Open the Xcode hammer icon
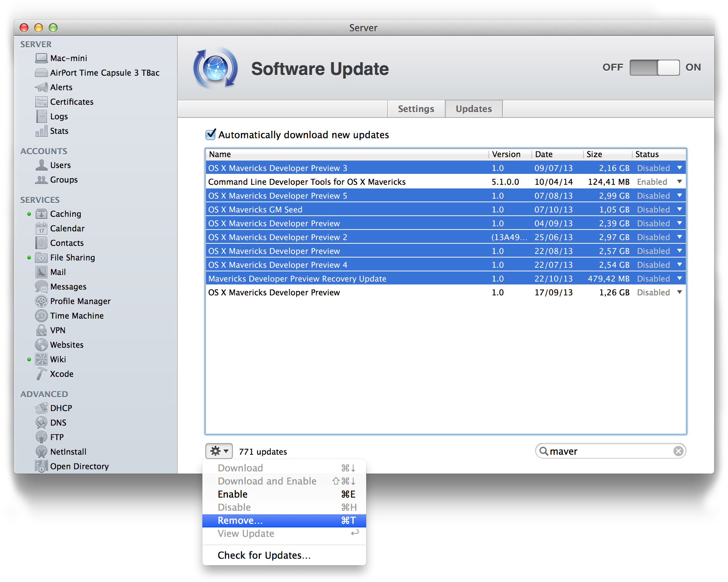Image resolution: width=728 pixels, height=582 pixels. click(x=41, y=374)
